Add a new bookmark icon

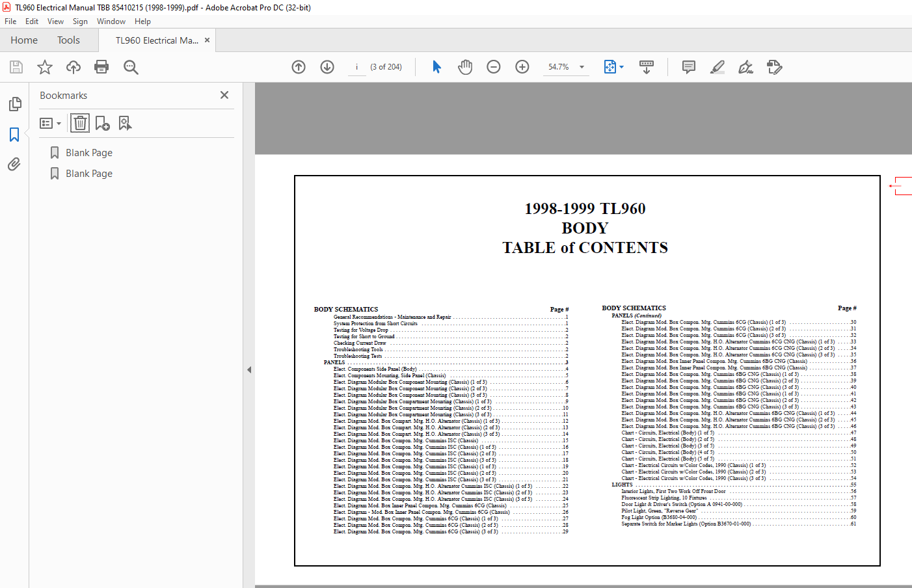pyautogui.click(x=102, y=123)
